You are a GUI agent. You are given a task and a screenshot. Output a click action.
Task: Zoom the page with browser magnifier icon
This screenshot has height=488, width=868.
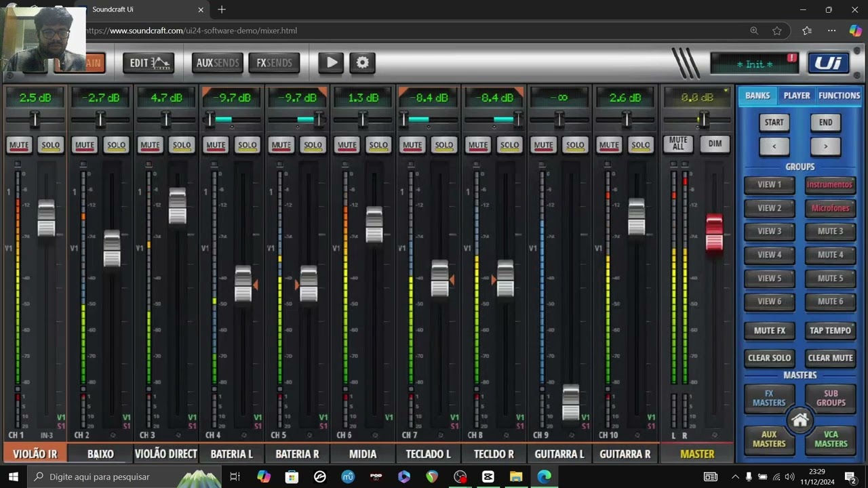click(x=754, y=30)
